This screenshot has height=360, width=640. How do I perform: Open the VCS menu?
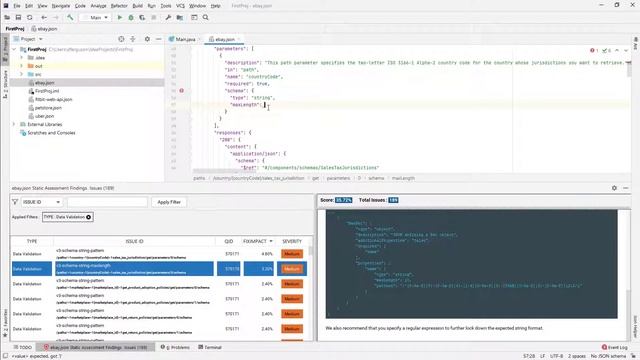(x=180, y=6)
